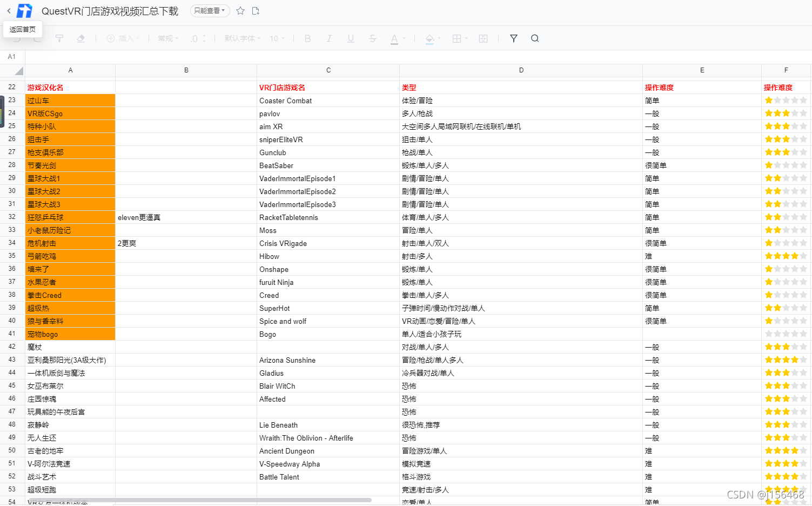Click the font color A icon
The width and height of the screenshot is (812, 506).
(x=394, y=39)
